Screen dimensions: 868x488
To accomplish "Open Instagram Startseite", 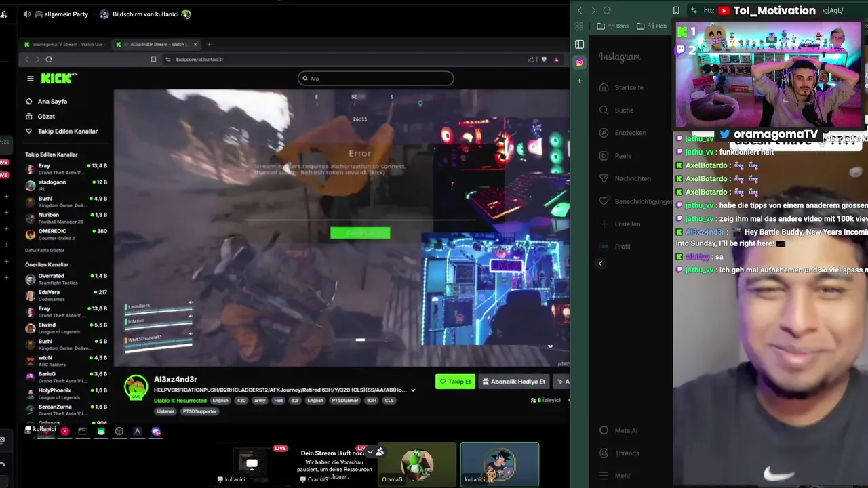I will tap(622, 87).
